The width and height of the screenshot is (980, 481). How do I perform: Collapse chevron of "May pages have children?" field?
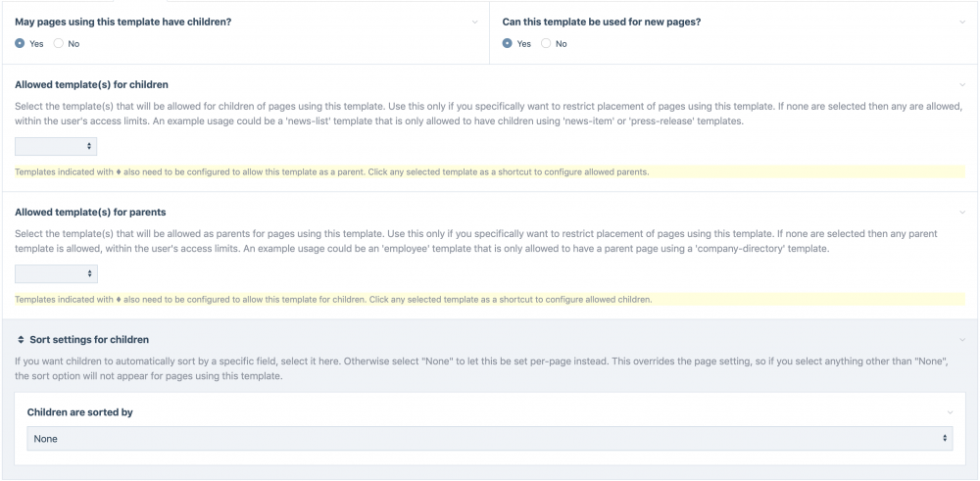pos(475,22)
